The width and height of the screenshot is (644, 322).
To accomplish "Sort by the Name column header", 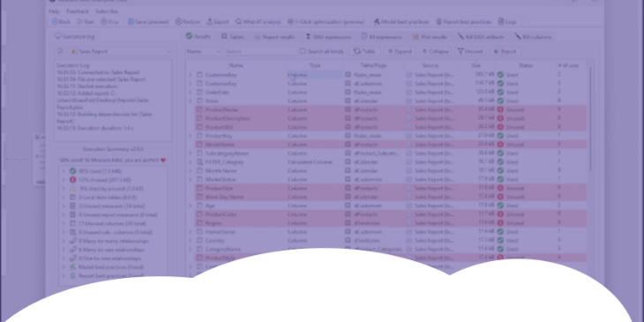I will point(236,65).
